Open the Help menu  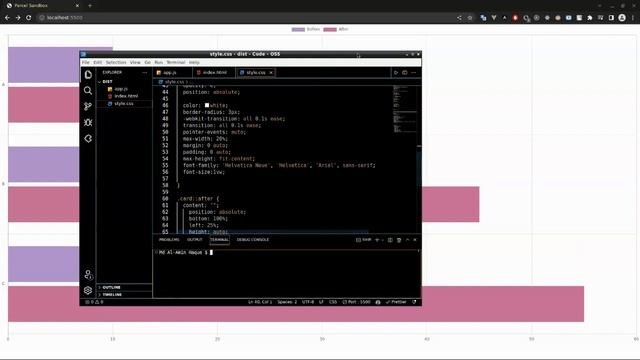coord(194,62)
